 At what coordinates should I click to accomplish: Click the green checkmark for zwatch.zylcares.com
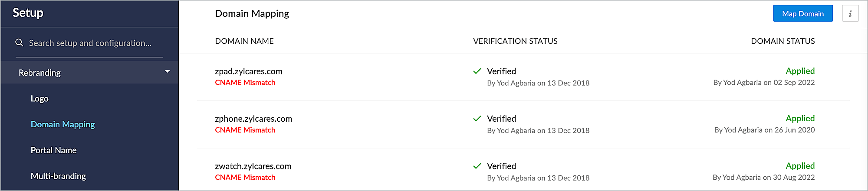point(477,166)
